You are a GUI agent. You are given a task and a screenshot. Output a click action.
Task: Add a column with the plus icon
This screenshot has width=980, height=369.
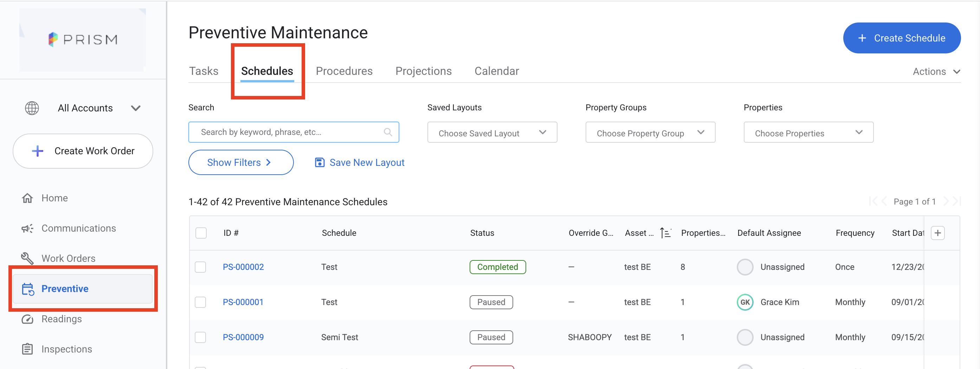coord(937,233)
